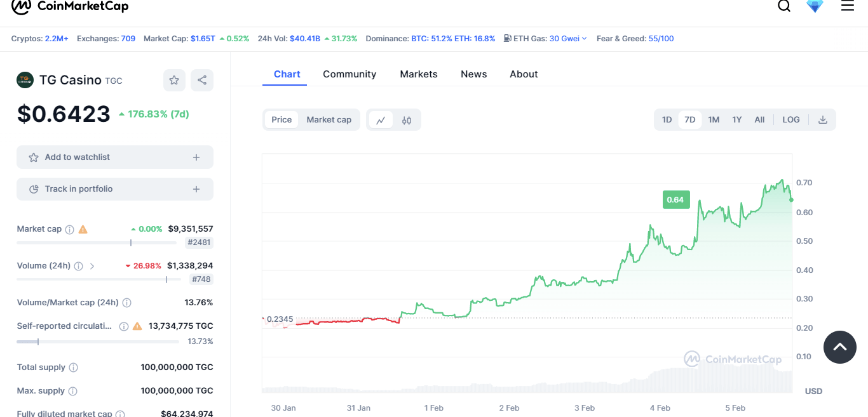Click the Max. supply 100,000,000 TGC value
Viewport: 868px width, 417px height.
pos(177,391)
